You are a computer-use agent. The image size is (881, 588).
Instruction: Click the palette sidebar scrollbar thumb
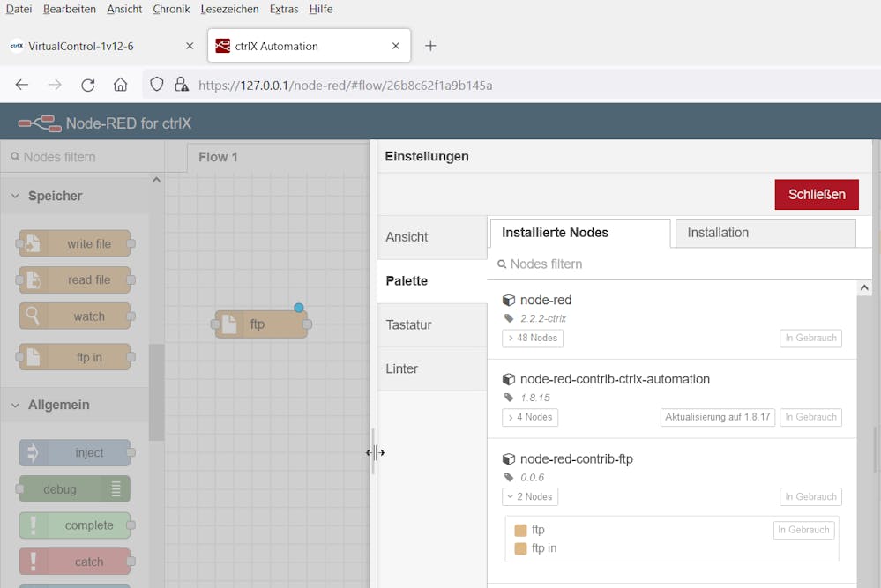[156, 392]
